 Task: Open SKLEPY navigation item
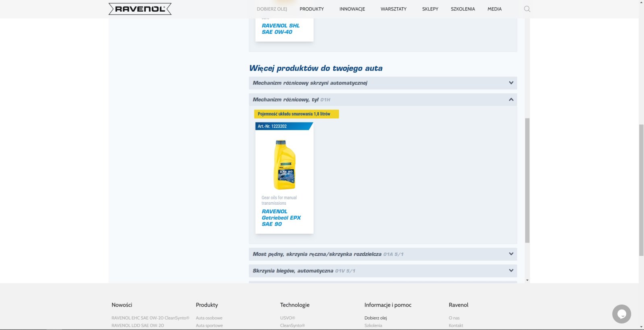point(430,9)
